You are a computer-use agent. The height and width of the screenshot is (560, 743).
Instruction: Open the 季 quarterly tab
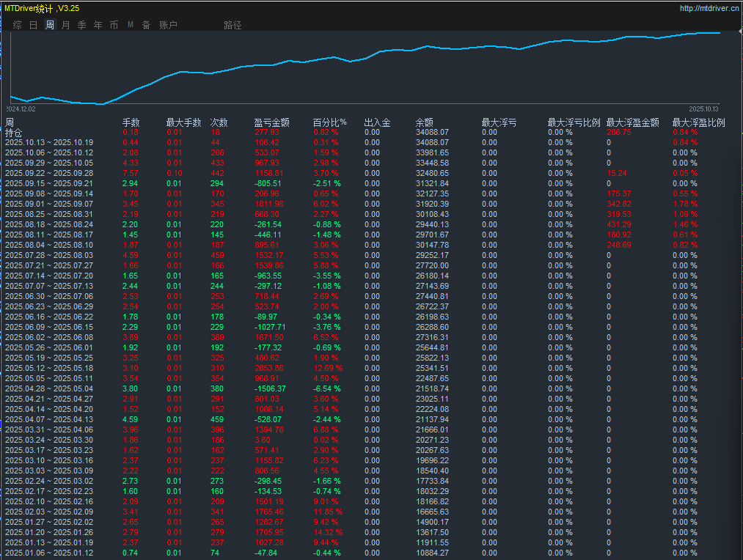[81, 25]
